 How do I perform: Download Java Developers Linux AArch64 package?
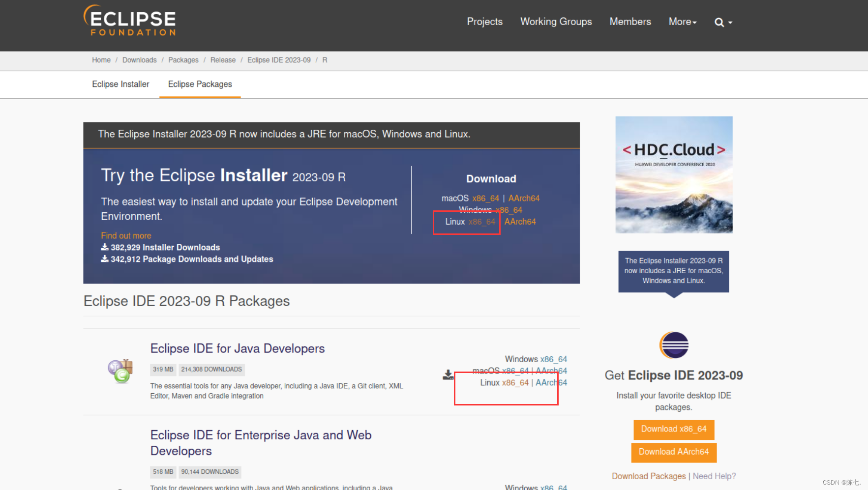point(551,382)
